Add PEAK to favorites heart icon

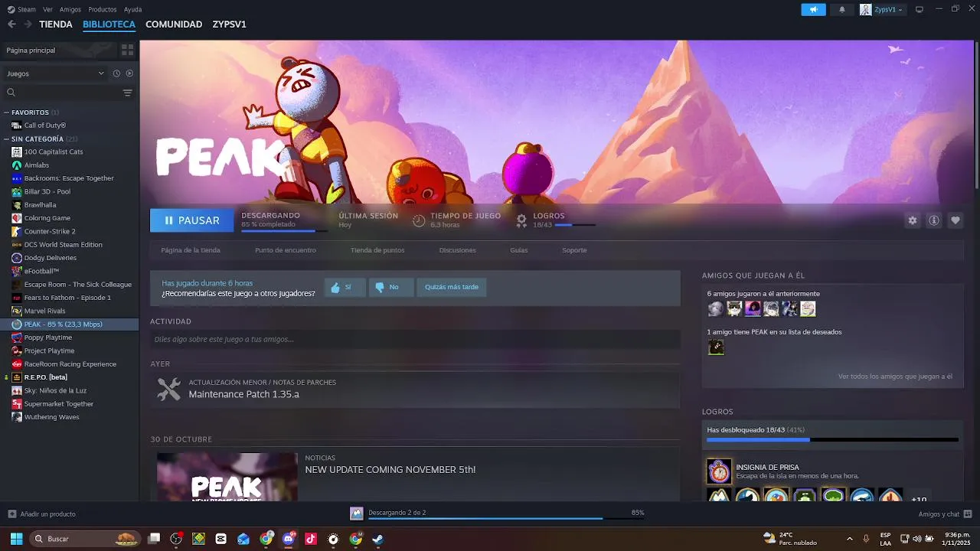click(955, 220)
